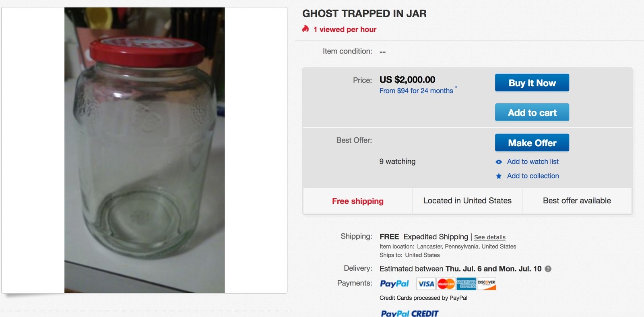Click the MasterCard payment icon

[x=446, y=284]
